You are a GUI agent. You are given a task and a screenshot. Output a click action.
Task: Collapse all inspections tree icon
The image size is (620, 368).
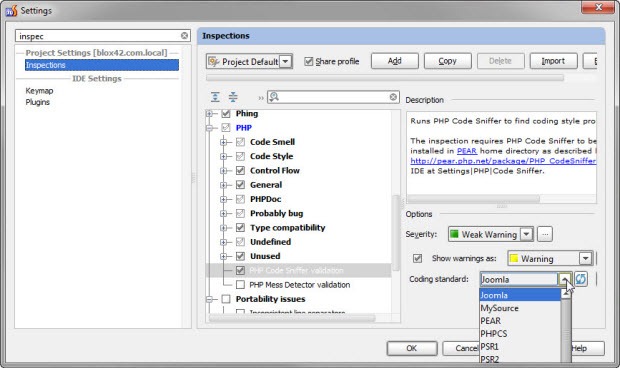click(233, 97)
